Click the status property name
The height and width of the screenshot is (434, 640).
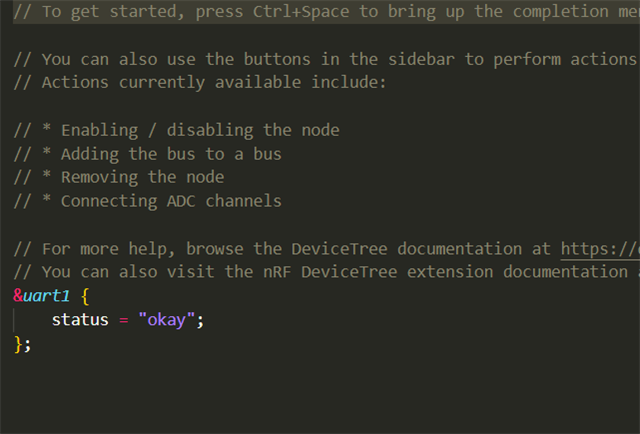80,319
